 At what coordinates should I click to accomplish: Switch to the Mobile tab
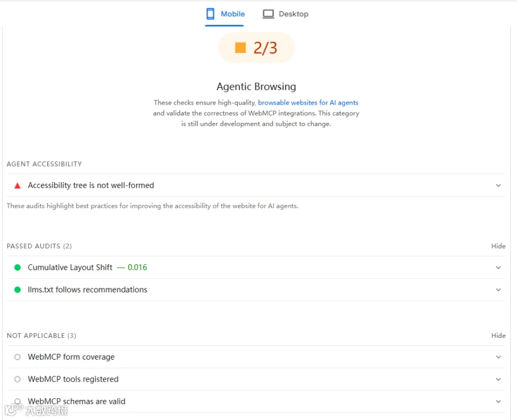(x=225, y=14)
